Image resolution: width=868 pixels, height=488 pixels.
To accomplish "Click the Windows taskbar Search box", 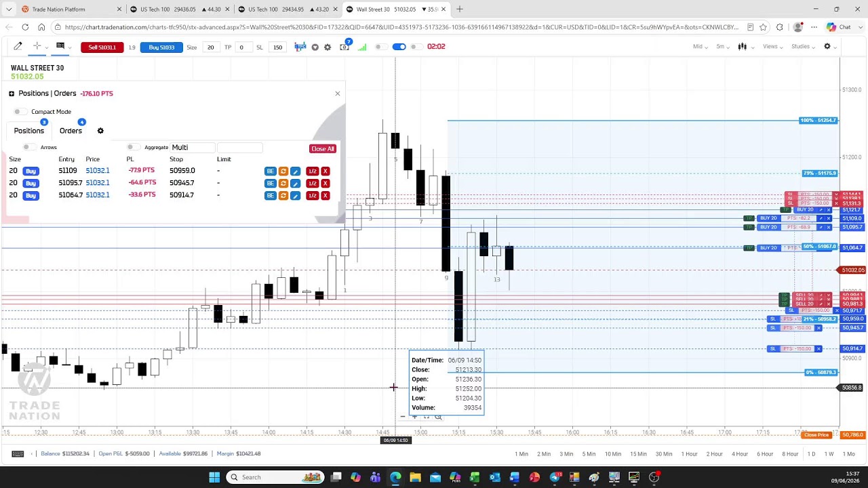I will tap(275, 477).
